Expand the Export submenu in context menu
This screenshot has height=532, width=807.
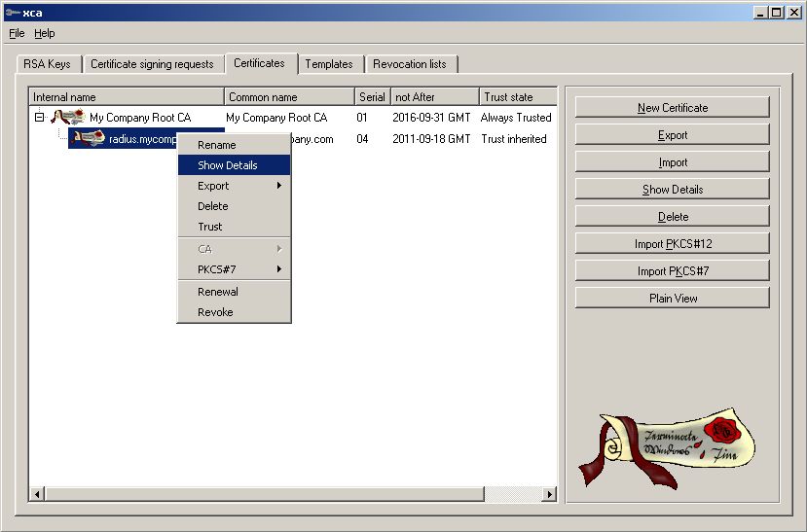[234, 186]
